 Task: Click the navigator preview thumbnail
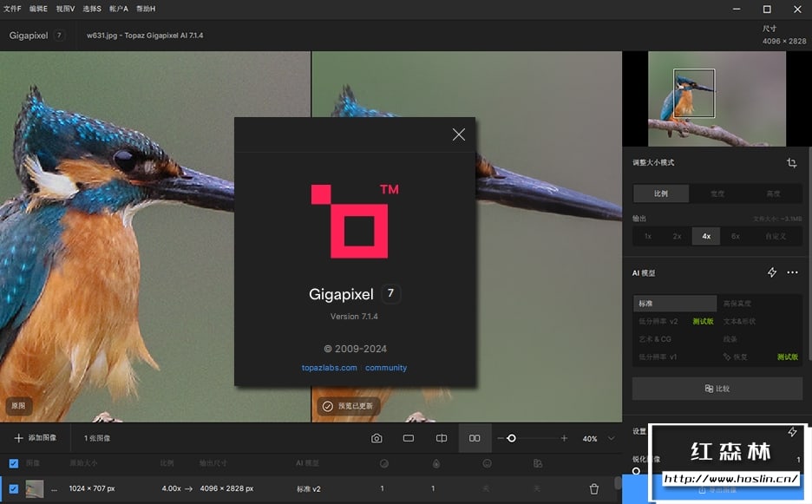point(717,99)
